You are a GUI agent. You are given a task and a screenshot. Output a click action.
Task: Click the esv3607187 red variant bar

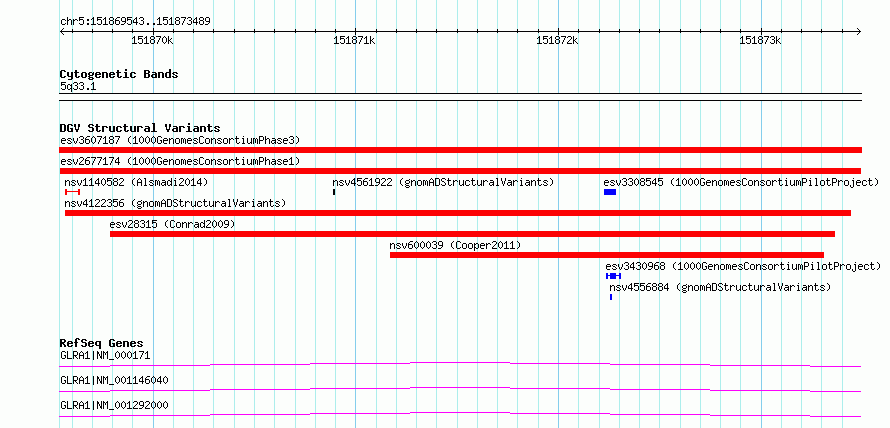point(460,150)
